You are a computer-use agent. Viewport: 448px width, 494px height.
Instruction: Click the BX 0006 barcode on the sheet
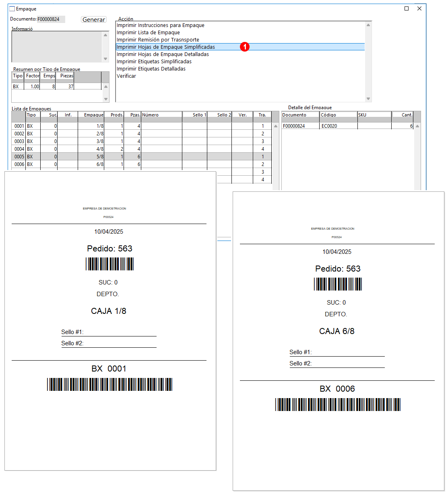[x=338, y=405]
